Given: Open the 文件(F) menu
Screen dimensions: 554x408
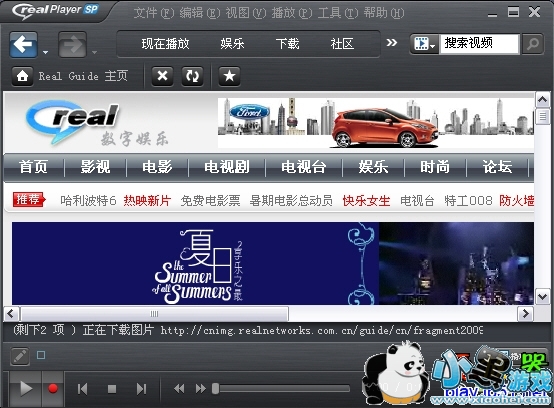Looking at the screenshot, I should (154, 13).
